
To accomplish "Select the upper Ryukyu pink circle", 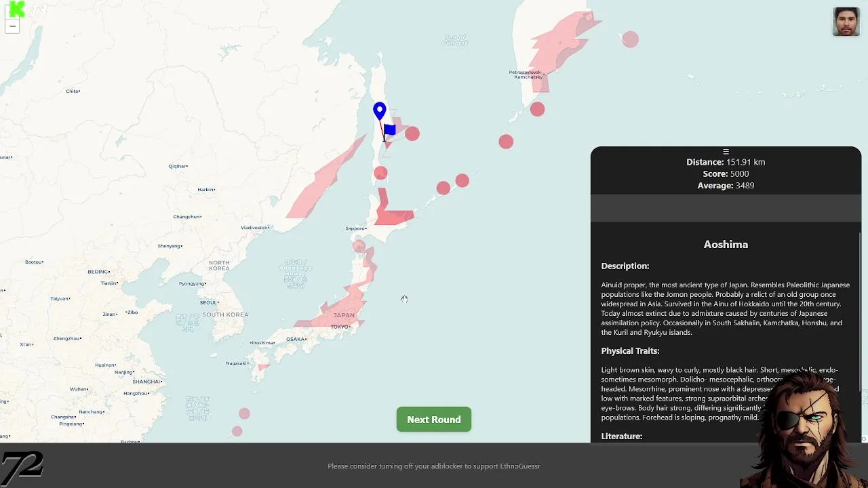I will (244, 413).
